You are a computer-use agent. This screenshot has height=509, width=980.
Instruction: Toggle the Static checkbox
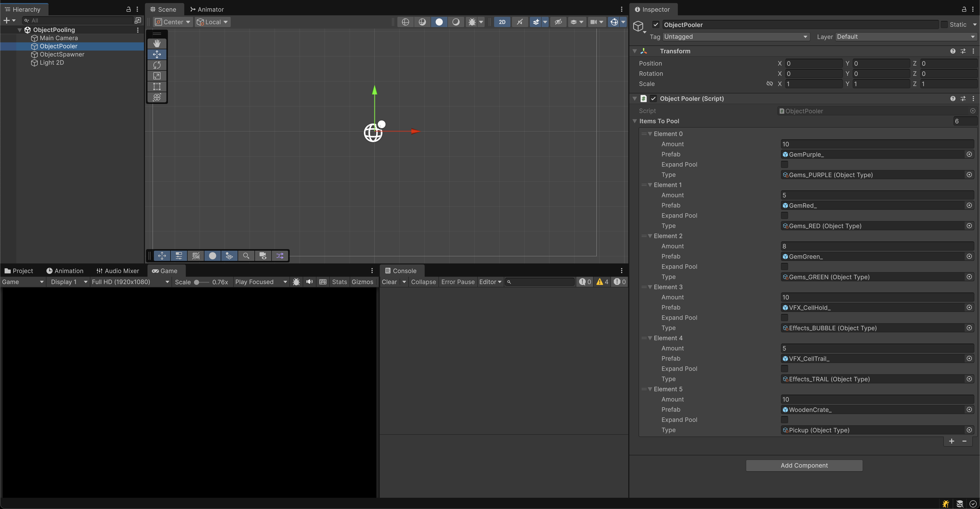pyautogui.click(x=944, y=25)
